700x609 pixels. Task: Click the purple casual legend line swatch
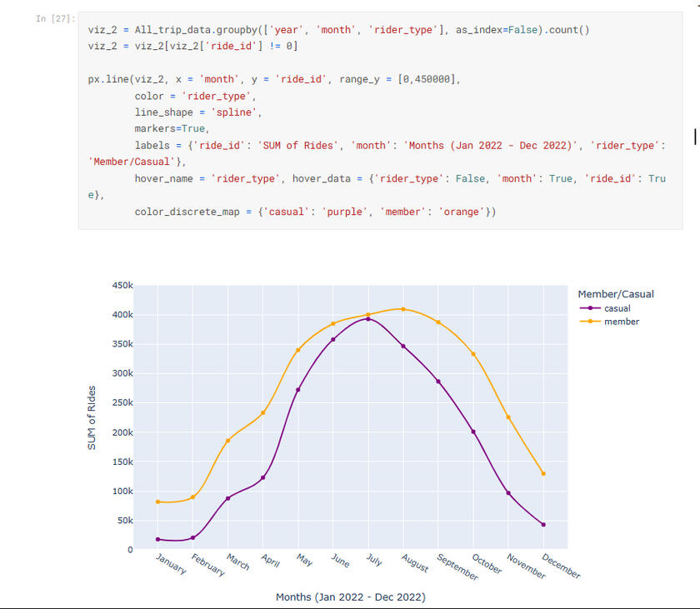589,308
